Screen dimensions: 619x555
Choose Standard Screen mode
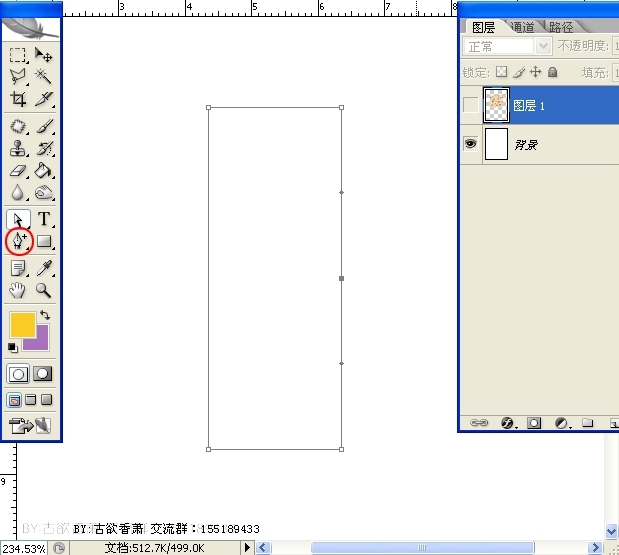15,400
